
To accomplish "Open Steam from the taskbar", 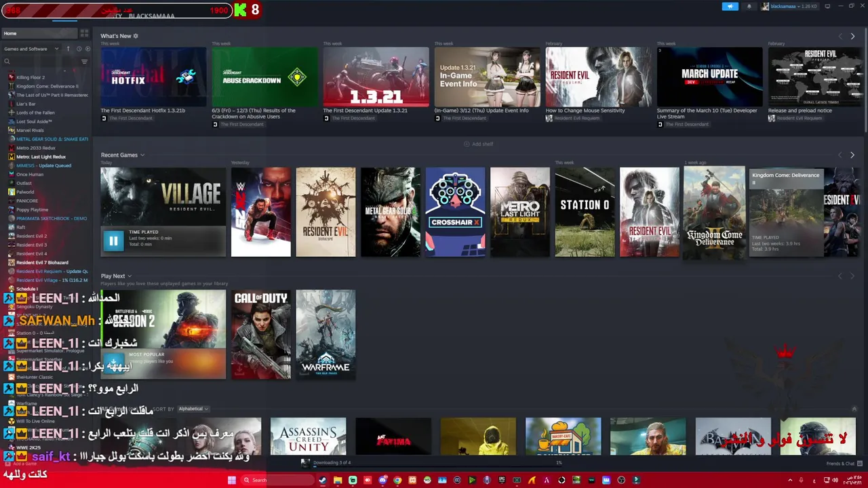I will click(x=323, y=480).
